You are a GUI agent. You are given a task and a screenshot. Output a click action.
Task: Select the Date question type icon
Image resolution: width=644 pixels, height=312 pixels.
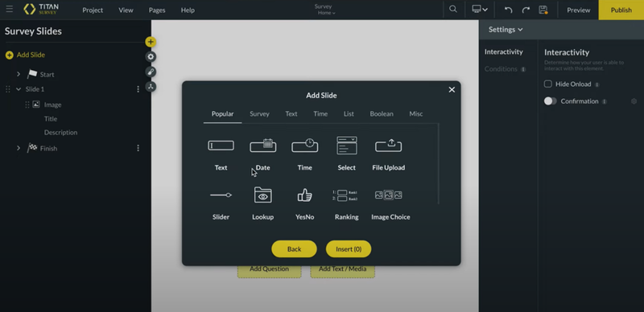click(263, 146)
